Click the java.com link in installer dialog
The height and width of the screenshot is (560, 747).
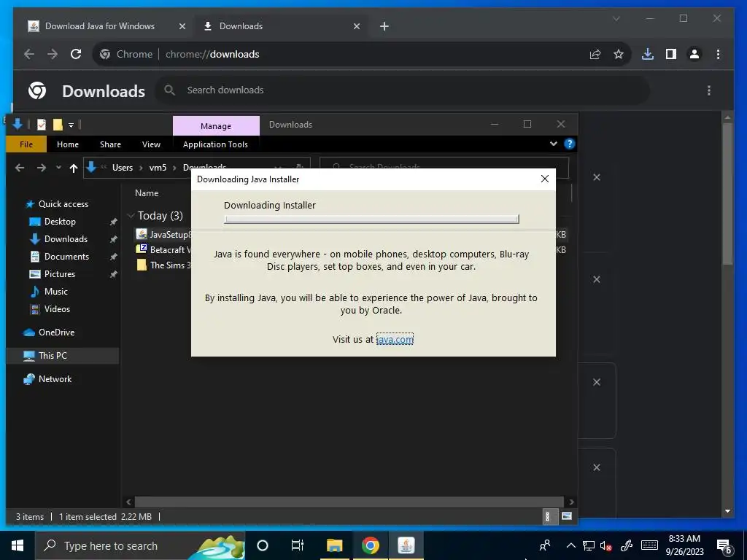(395, 339)
